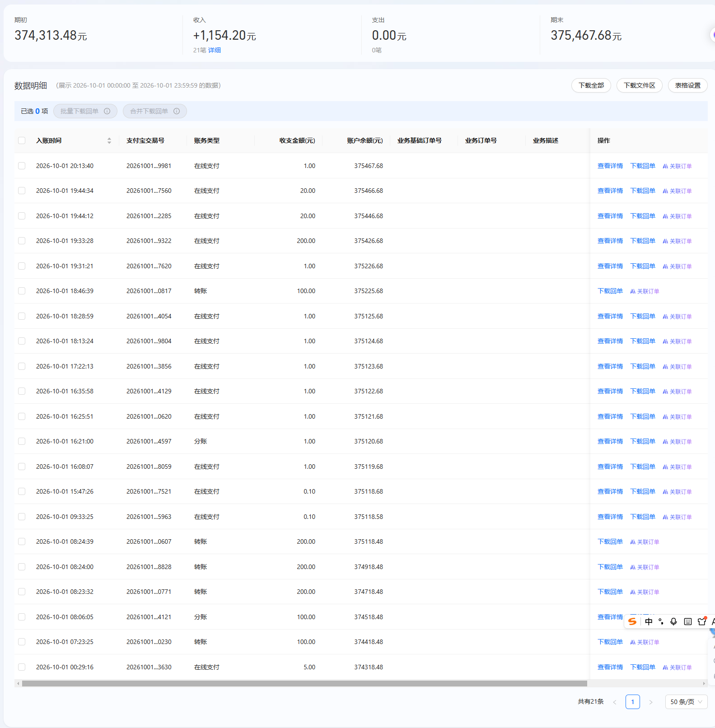Select the checkbox for transaction 20261001...0817
The height and width of the screenshot is (728, 715).
point(22,291)
